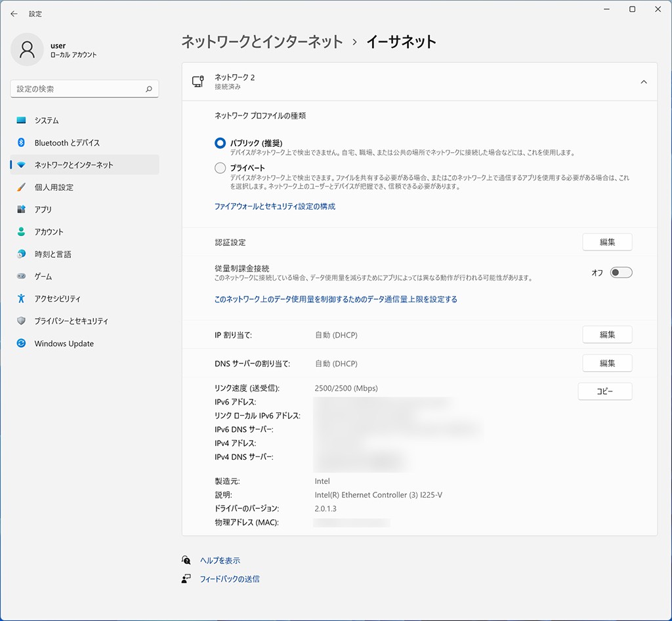Click the search magnifier icon
Image resolution: width=672 pixels, height=621 pixels.
point(149,89)
